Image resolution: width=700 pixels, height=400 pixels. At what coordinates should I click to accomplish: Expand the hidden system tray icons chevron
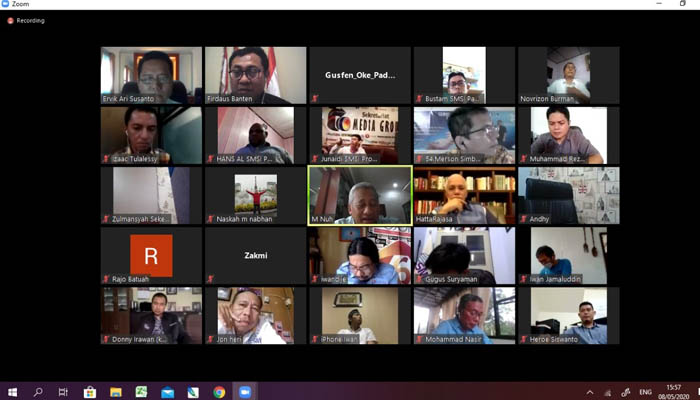(x=590, y=391)
